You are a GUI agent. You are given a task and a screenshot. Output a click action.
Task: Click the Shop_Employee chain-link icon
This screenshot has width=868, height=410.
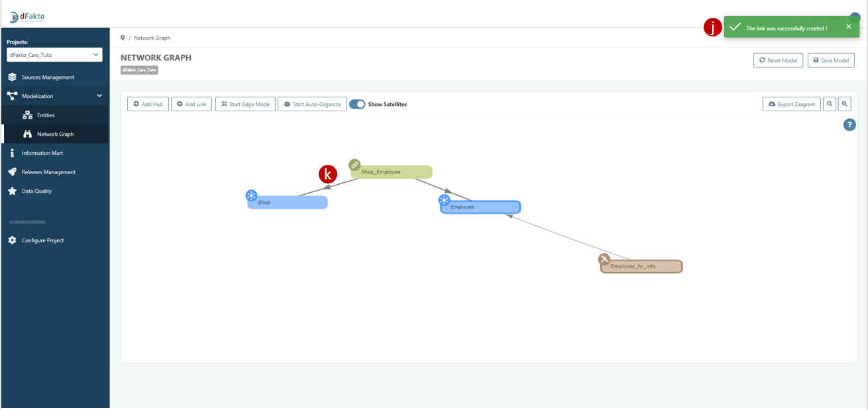pos(354,164)
